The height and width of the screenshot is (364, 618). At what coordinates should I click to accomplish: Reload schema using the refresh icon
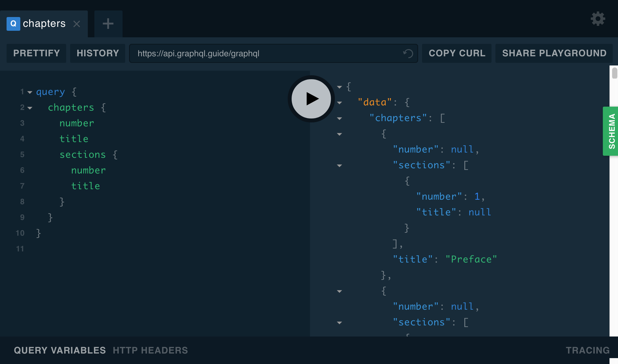coord(408,53)
